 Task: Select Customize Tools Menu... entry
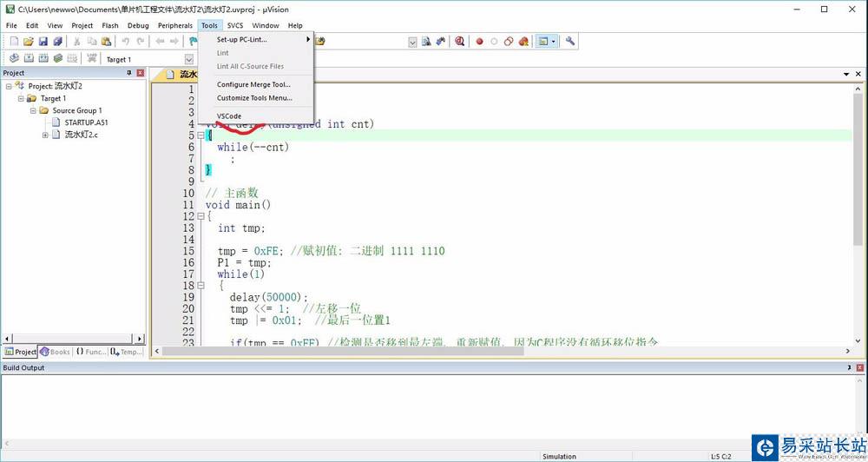256,97
